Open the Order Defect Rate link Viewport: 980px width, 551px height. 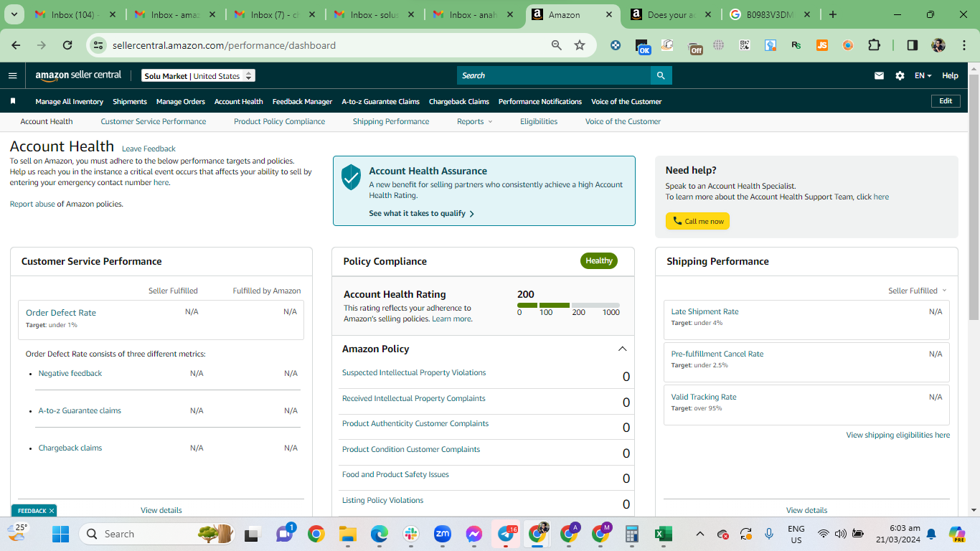(x=61, y=313)
